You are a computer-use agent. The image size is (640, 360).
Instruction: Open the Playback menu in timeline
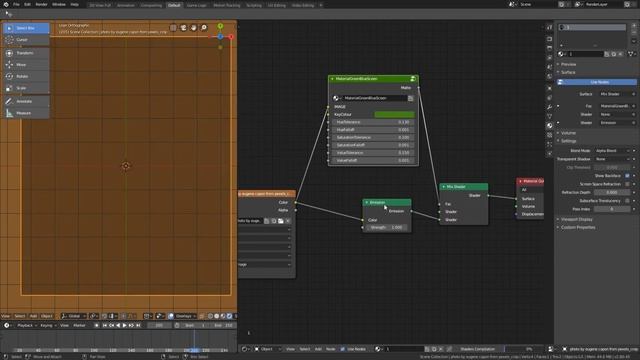[27, 325]
